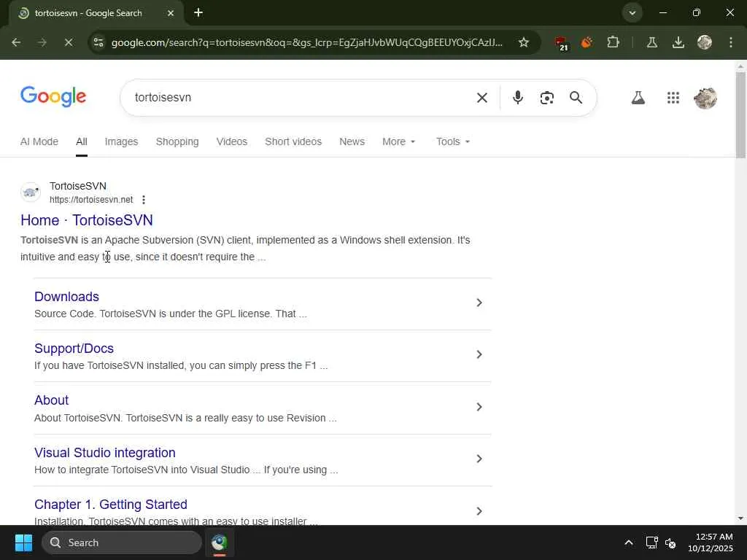Start voice search with microphone icon
This screenshot has height=560, width=747.
pyautogui.click(x=518, y=98)
